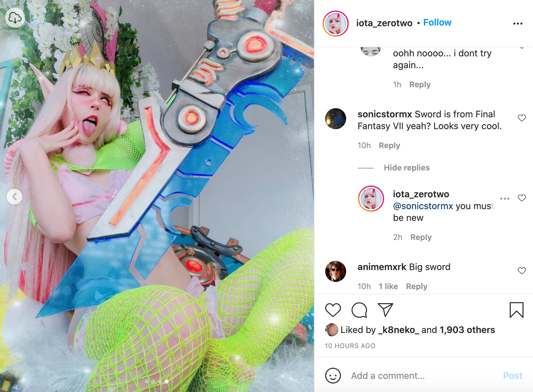
Task: Save the post with the bookmark icon
Action: (516, 310)
